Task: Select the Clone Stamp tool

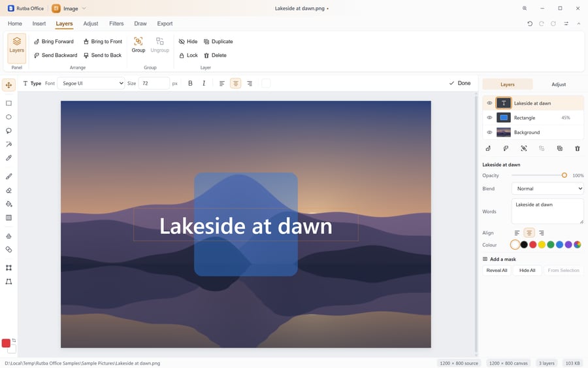Action: [8, 236]
